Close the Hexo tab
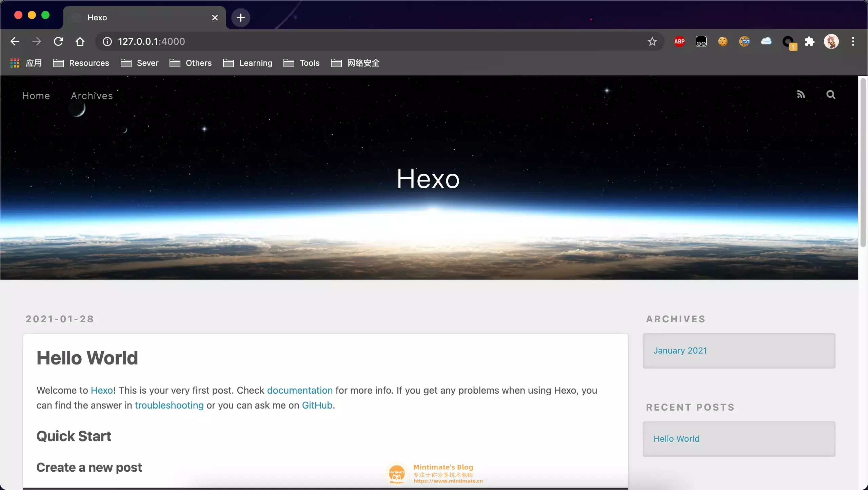 (215, 18)
